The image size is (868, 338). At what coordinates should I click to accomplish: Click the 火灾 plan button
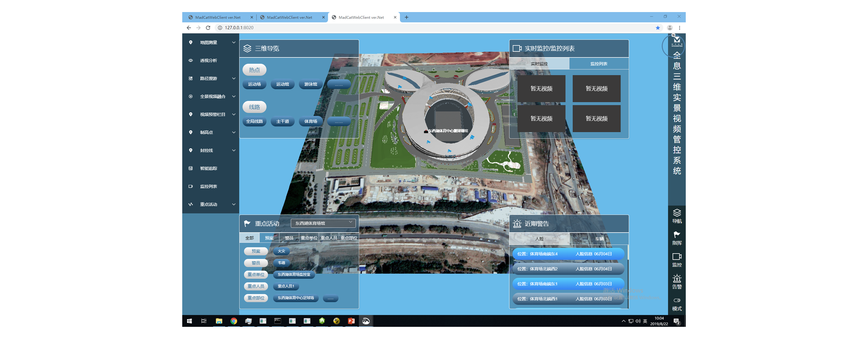tap(281, 251)
